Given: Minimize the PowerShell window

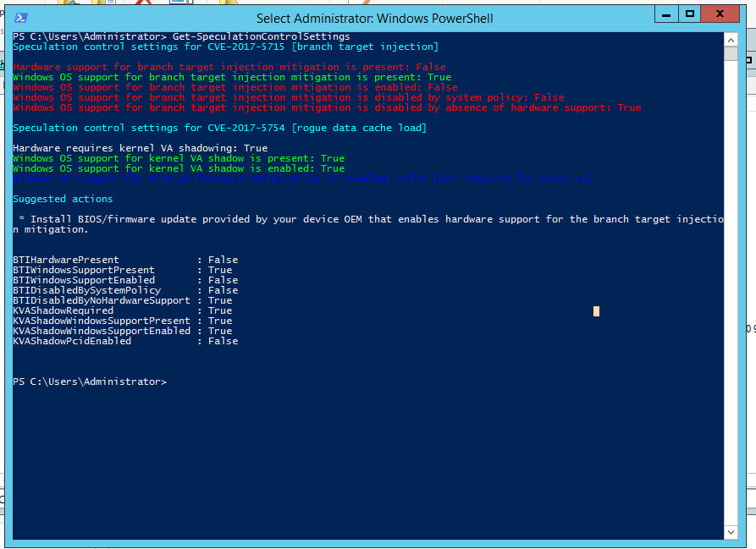Looking at the screenshot, I should [x=666, y=14].
